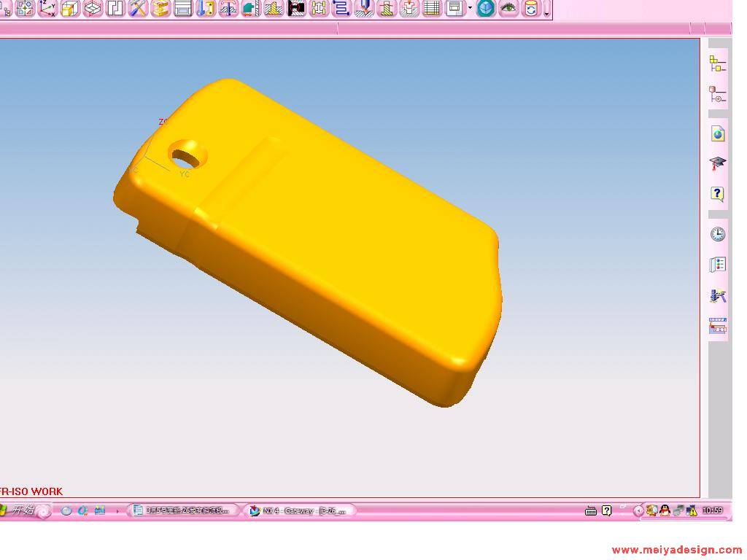The width and height of the screenshot is (747, 560).
Task: Open the Help question mark panel
Action: click(x=718, y=194)
